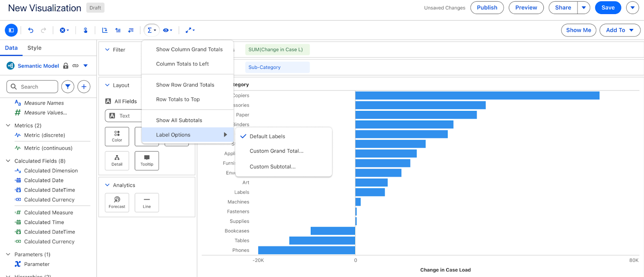
Task: Collapse the Calculated Fields (8) group
Action: coord(8,161)
